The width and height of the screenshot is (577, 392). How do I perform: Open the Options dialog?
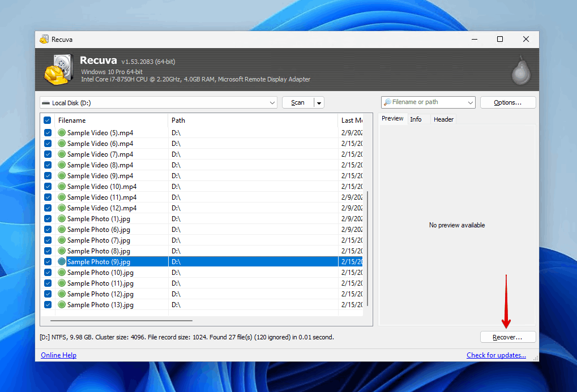point(508,102)
